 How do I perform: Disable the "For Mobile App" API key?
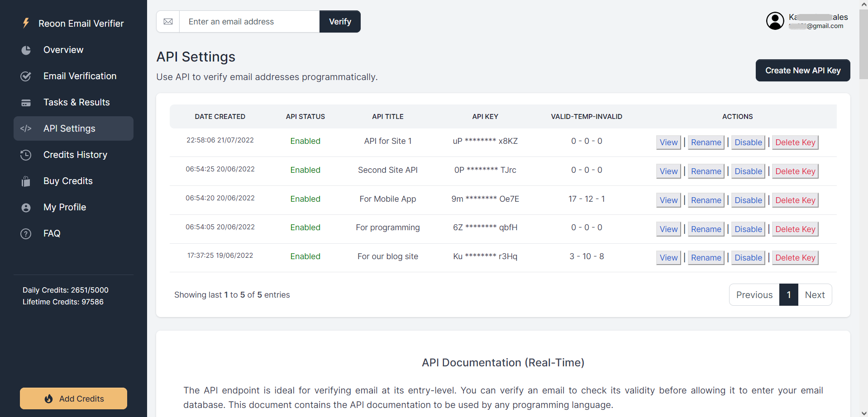[748, 200]
